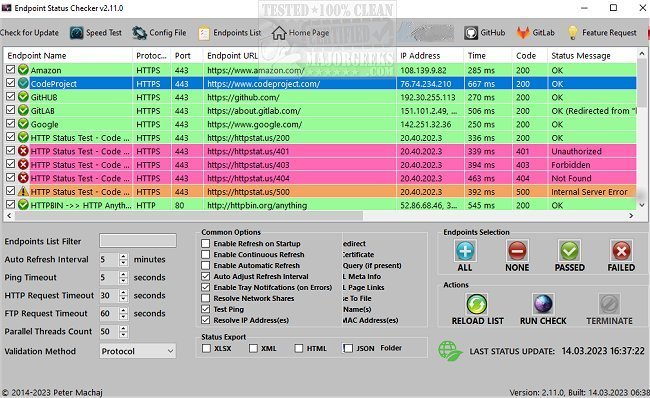The image size is (650, 398).
Task: Click the horizontal scrollbar of endpoint list
Action: click(x=189, y=216)
